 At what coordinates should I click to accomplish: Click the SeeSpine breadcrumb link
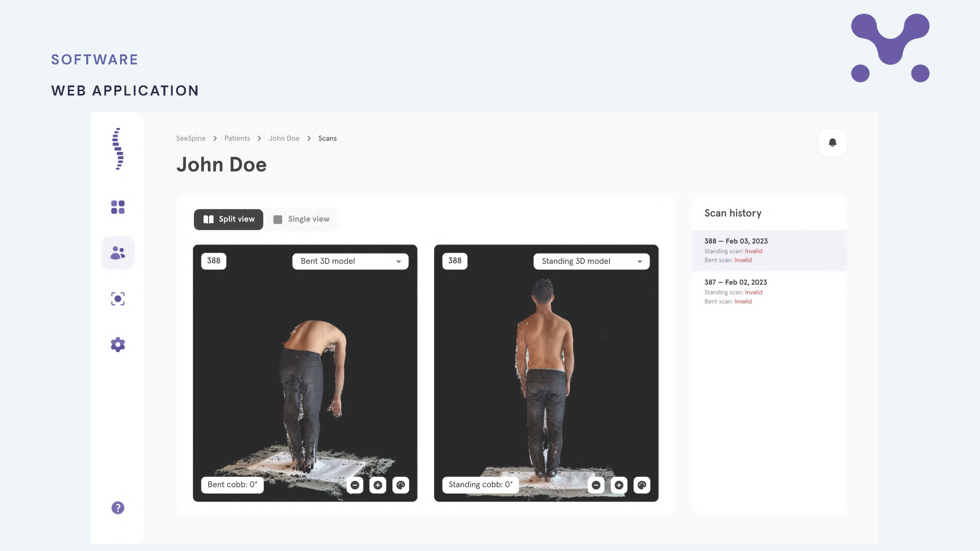pyautogui.click(x=191, y=138)
